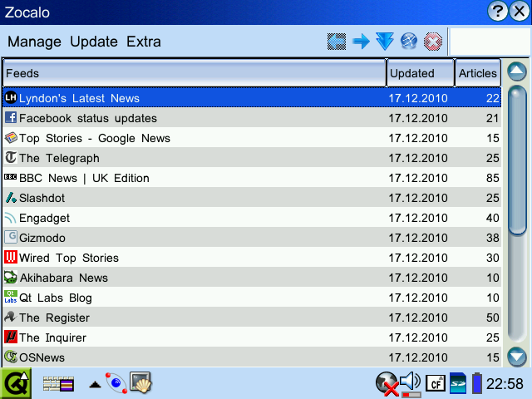Click the back arrow toolbar icon
This screenshot has height=399, width=532.
(337, 42)
